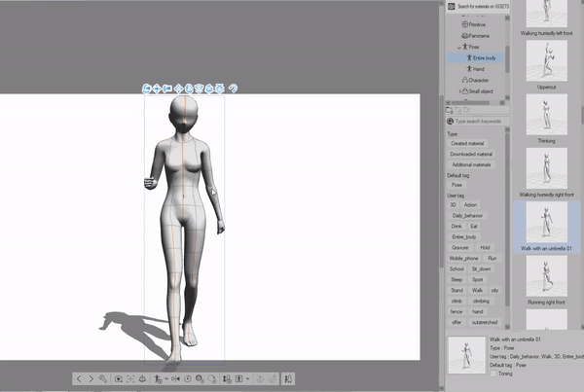584x392 pixels.
Task: Select next 3D model arrow in object launcher
Action: (91, 379)
